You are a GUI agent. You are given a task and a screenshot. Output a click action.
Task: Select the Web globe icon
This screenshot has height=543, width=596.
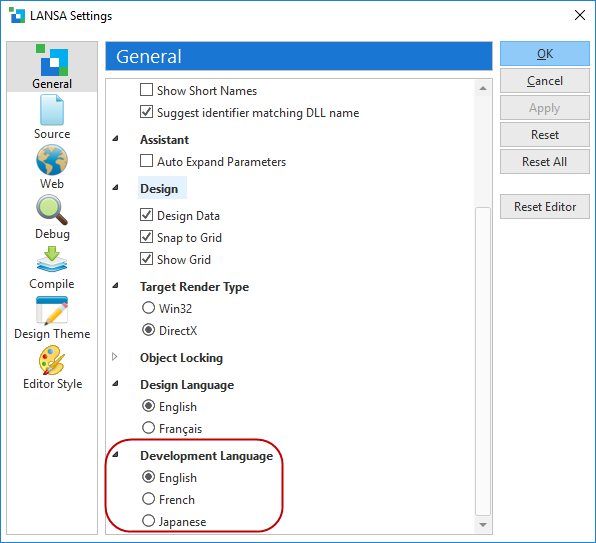(x=52, y=160)
